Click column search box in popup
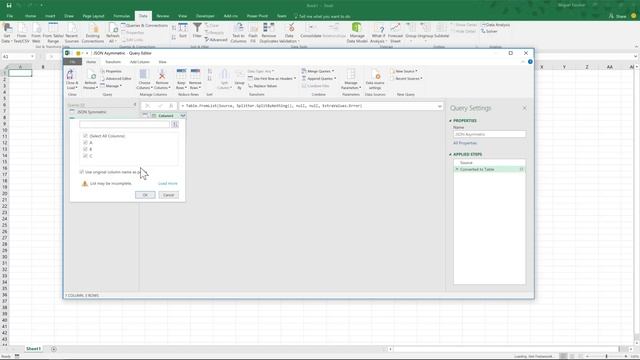The width and height of the screenshot is (640, 360). (124, 124)
